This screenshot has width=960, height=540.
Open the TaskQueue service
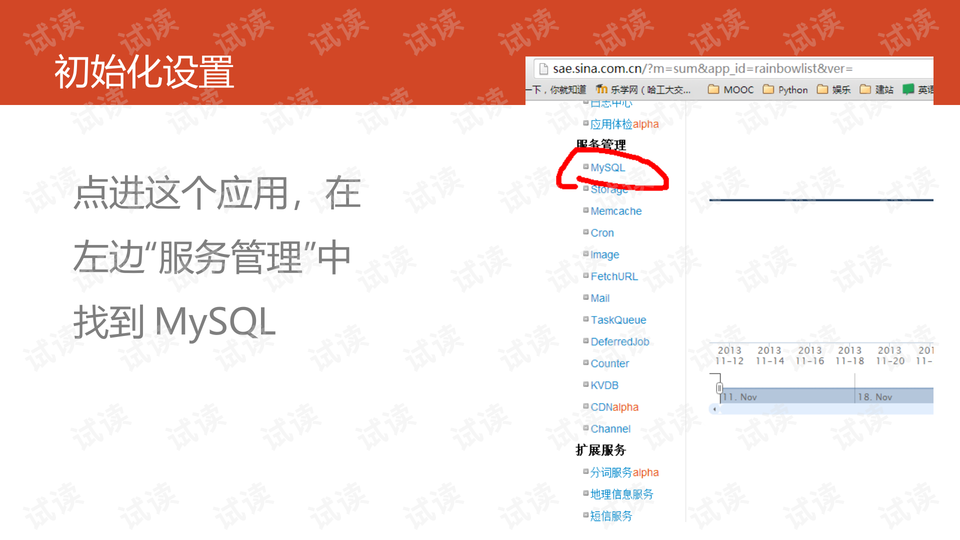(x=618, y=320)
